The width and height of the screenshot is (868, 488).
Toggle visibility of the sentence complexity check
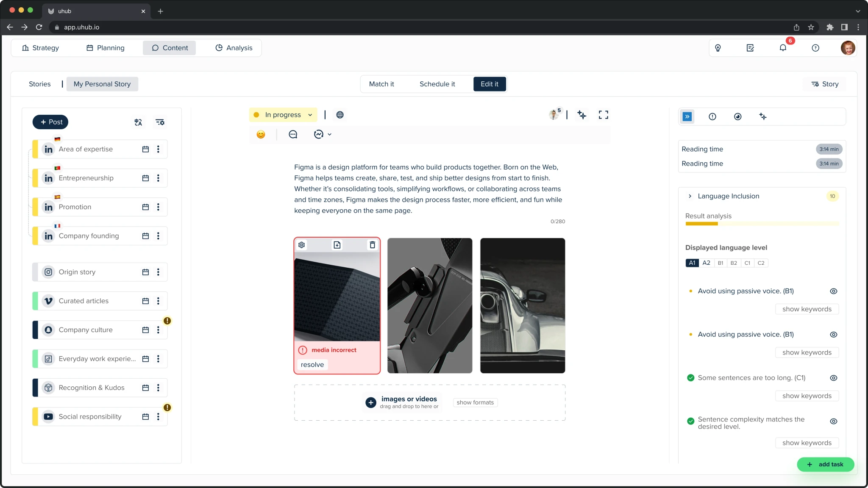coord(833,421)
